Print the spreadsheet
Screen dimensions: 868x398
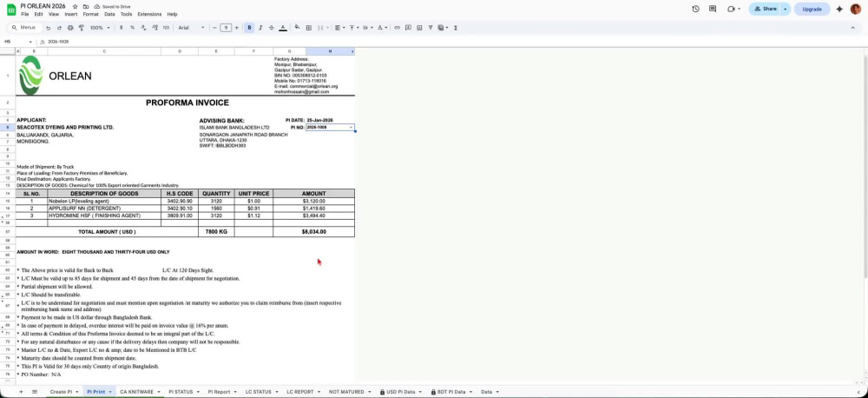[x=70, y=28]
